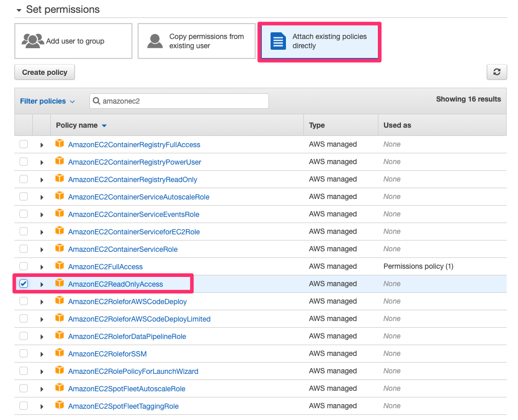Check the AmazonEC2FullAccess policy

pyautogui.click(x=23, y=266)
